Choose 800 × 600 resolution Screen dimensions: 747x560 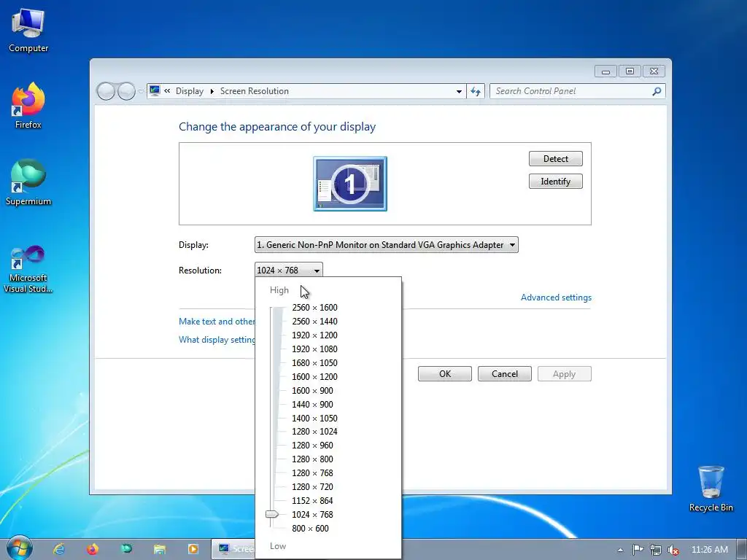pyautogui.click(x=310, y=528)
